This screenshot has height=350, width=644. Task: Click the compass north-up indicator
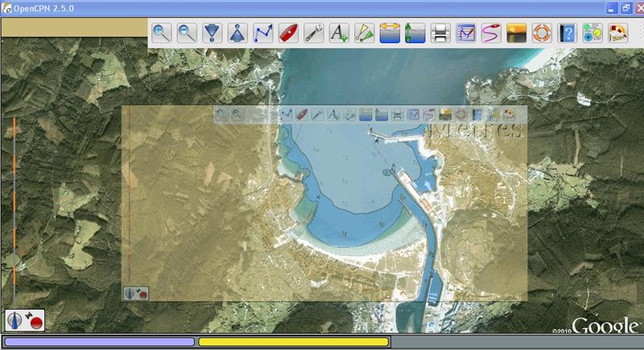click(x=14, y=320)
